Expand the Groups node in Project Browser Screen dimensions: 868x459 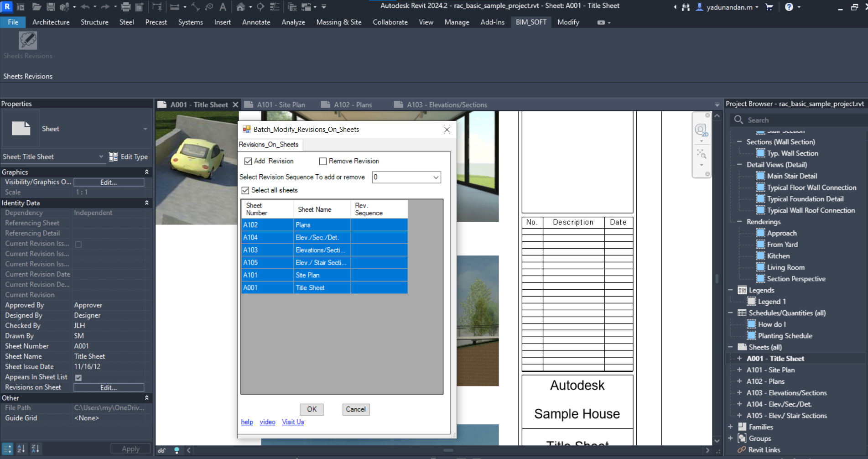(730, 438)
